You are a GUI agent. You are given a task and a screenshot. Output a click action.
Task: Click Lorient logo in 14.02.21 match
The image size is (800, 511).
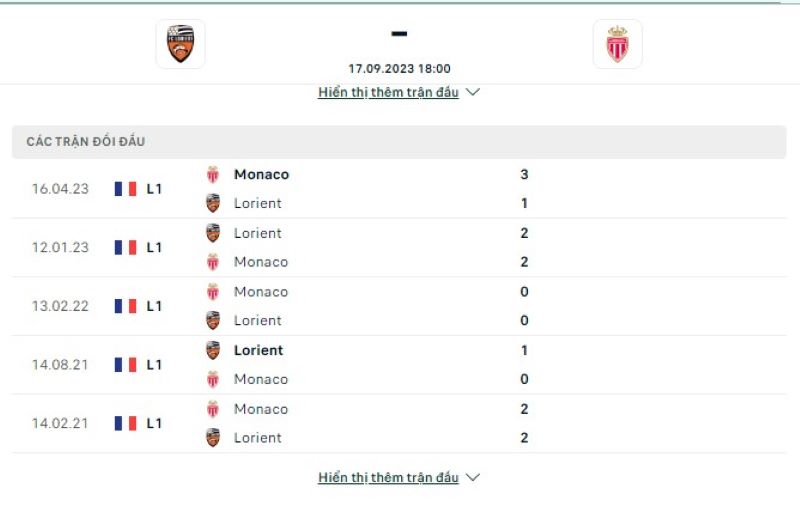pyautogui.click(x=213, y=437)
